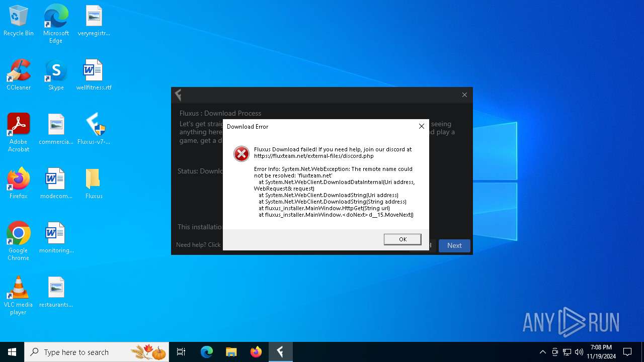Viewport: 644px width, 362px height.
Task: Open Firefox from the taskbar
Action: (x=256, y=352)
